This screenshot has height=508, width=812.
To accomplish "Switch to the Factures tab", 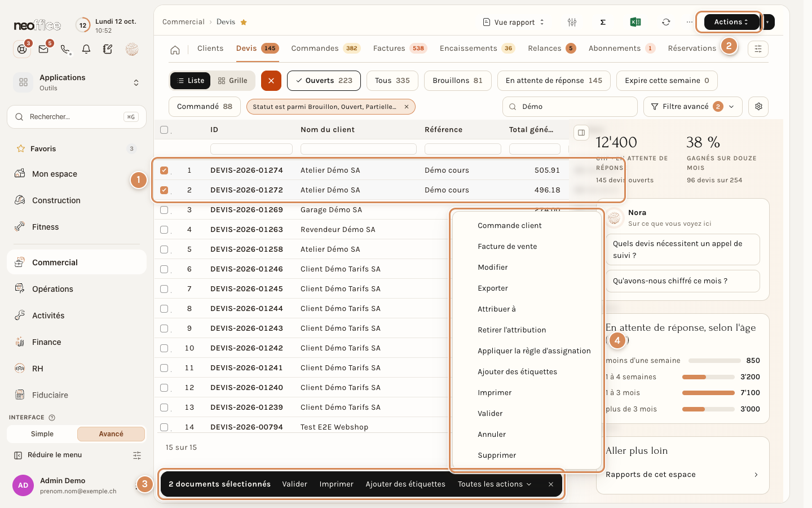I will tap(400, 49).
